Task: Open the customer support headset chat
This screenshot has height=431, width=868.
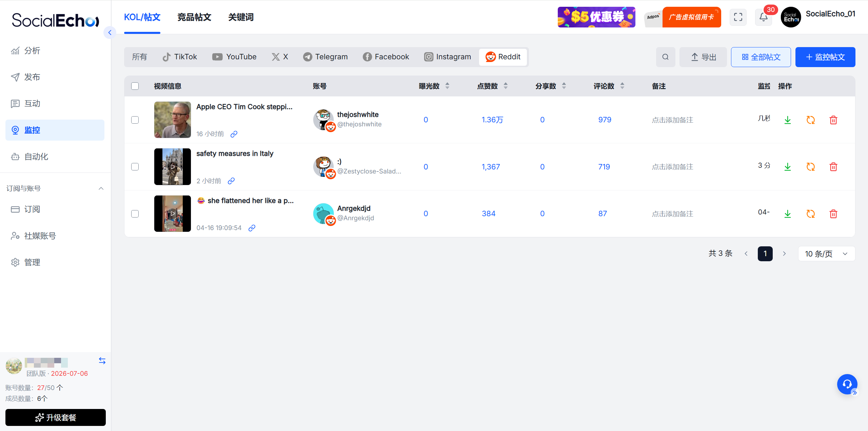Action: pos(847,384)
